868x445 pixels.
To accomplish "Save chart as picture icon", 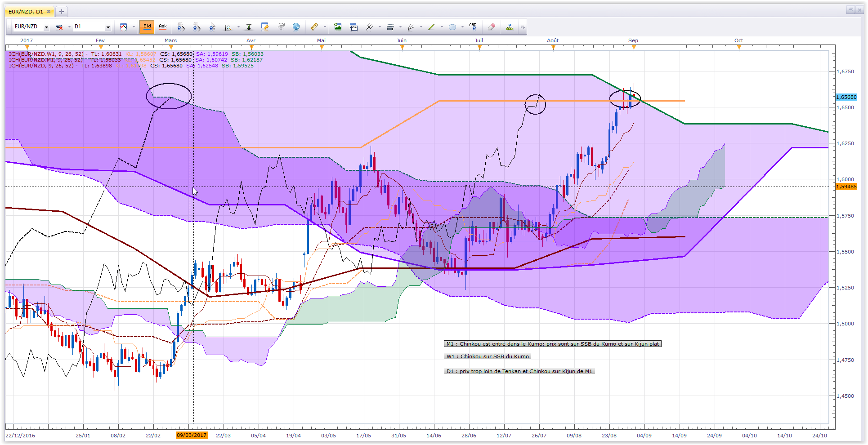I will (x=338, y=27).
